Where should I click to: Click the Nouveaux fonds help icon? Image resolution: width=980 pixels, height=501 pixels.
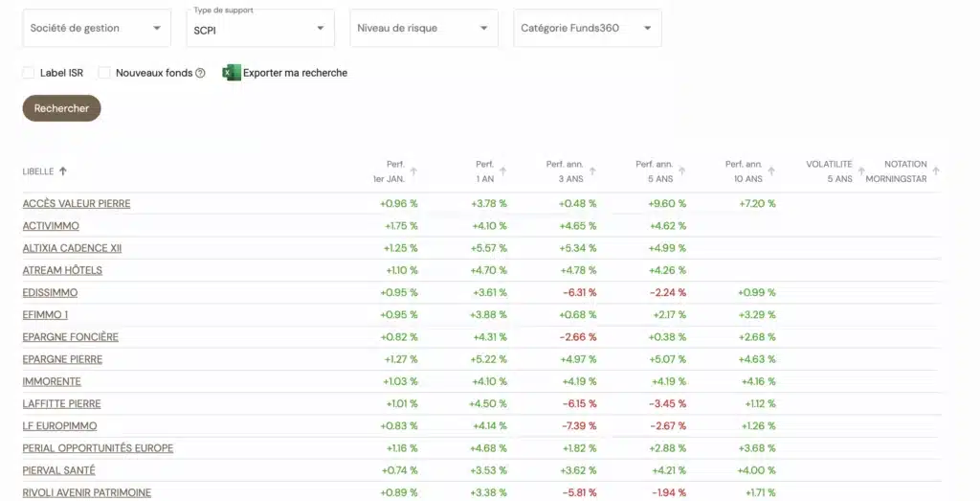[x=200, y=73]
